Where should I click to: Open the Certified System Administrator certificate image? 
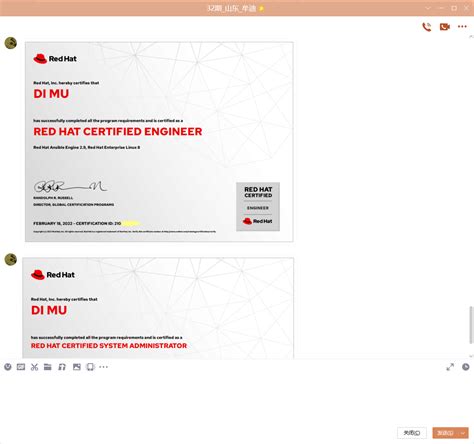click(158, 308)
